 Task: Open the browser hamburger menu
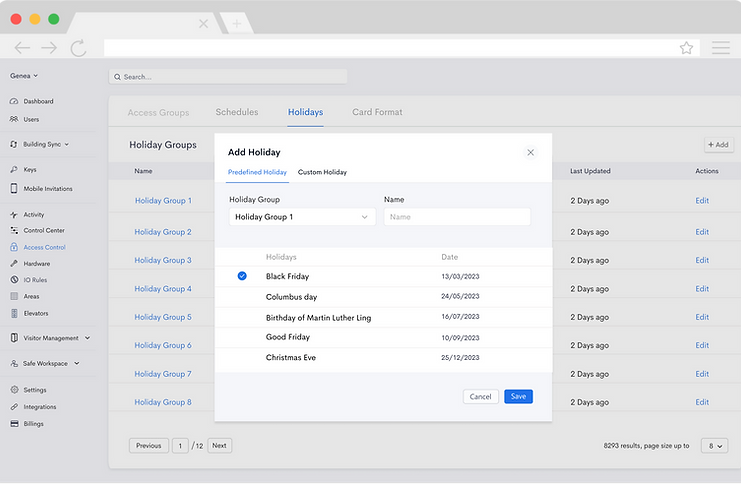click(x=721, y=48)
